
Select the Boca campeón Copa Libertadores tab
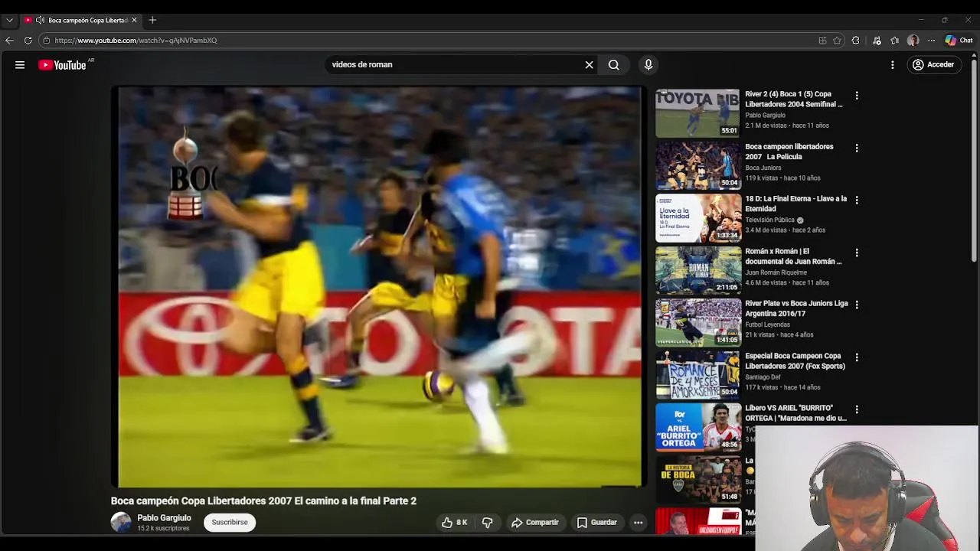coord(81,20)
